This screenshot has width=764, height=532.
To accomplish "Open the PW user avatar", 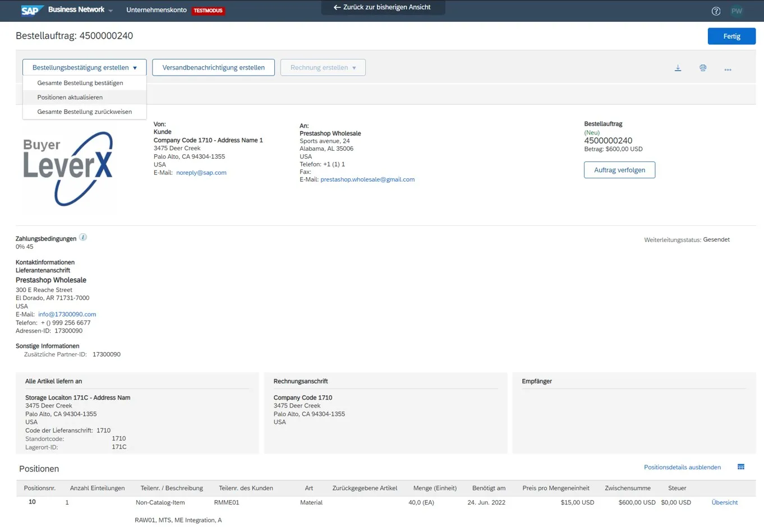I will pyautogui.click(x=737, y=11).
